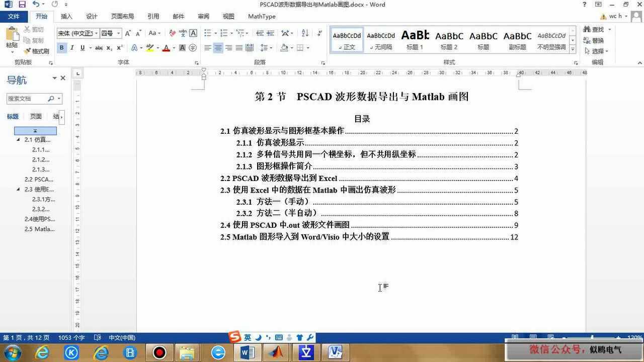Viewport: 644px width, 362px height.
Task: Align text left
Action: pyautogui.click(x=207, y=48)
